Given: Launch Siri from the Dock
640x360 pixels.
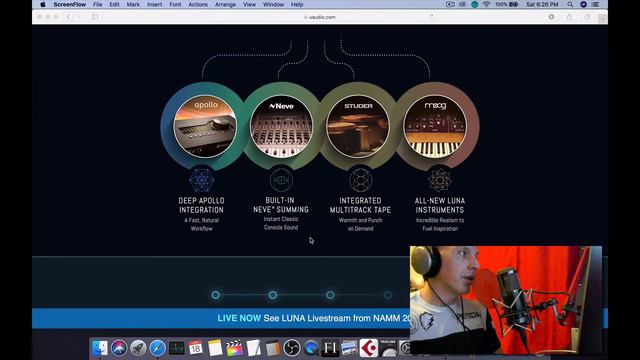Looking at the screenshot, I should [x=119, y=348].
